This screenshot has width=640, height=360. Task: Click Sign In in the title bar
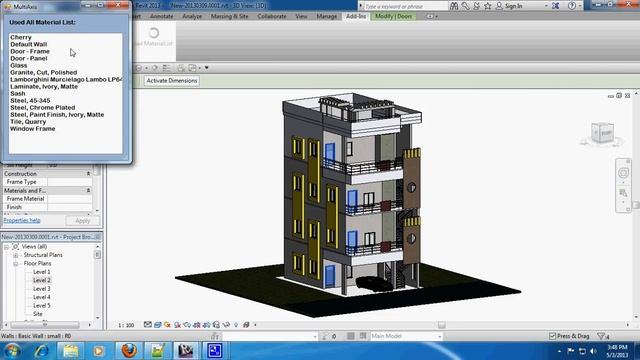tap(513, 6)
